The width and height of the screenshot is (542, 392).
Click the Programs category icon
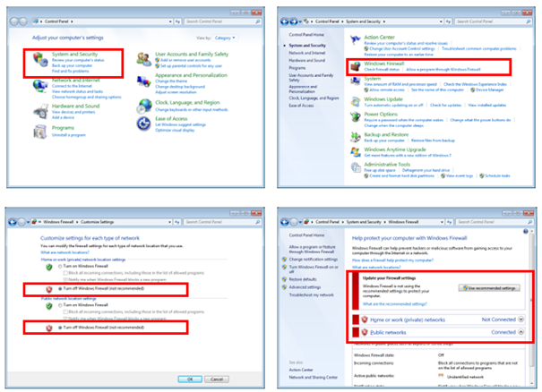tap(40, 132)
